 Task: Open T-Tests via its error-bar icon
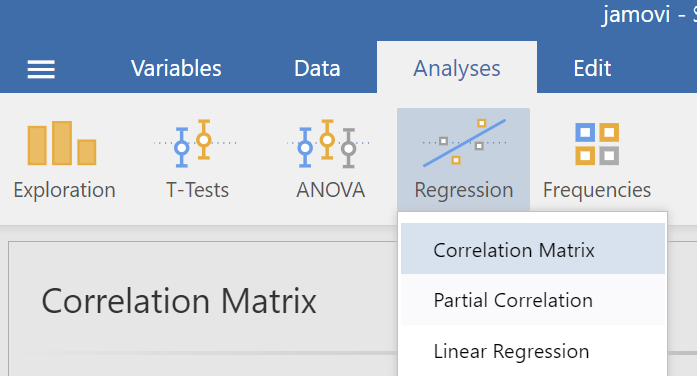pos(195,143)
